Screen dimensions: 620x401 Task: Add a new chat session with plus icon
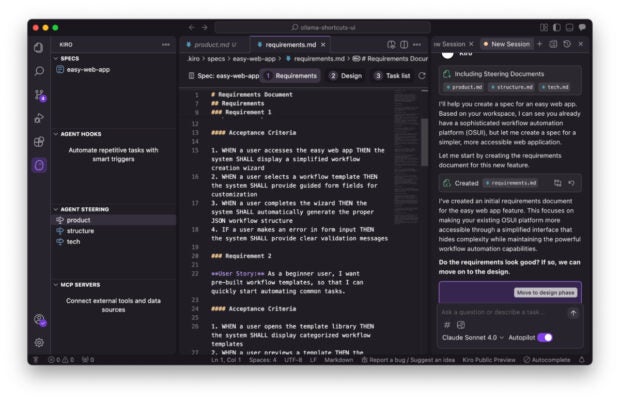click(540, 44)
